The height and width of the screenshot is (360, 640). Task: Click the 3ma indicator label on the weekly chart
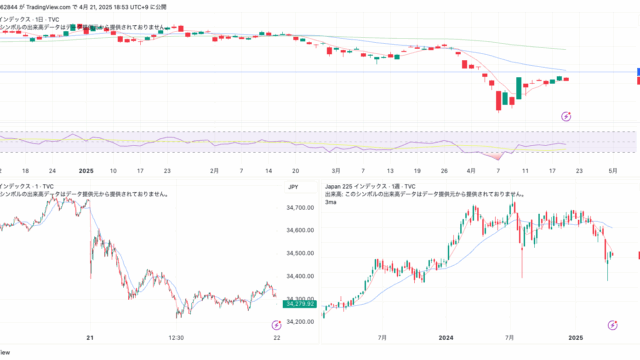(331, 202)
